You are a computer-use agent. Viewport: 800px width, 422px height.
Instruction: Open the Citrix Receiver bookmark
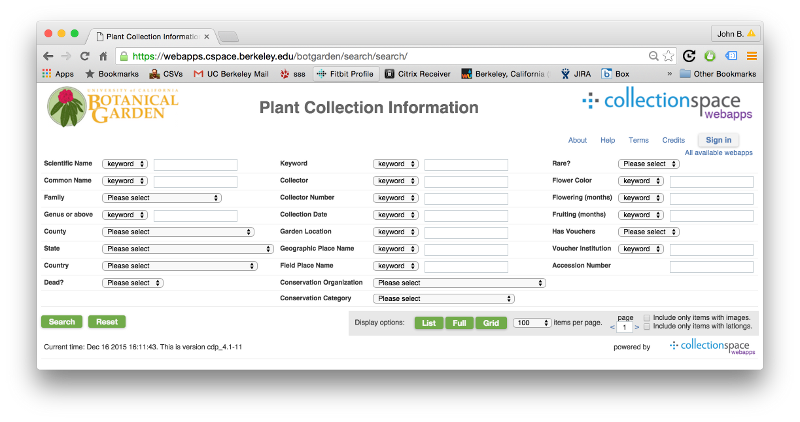pyautogui.click(x=417, y=74)
